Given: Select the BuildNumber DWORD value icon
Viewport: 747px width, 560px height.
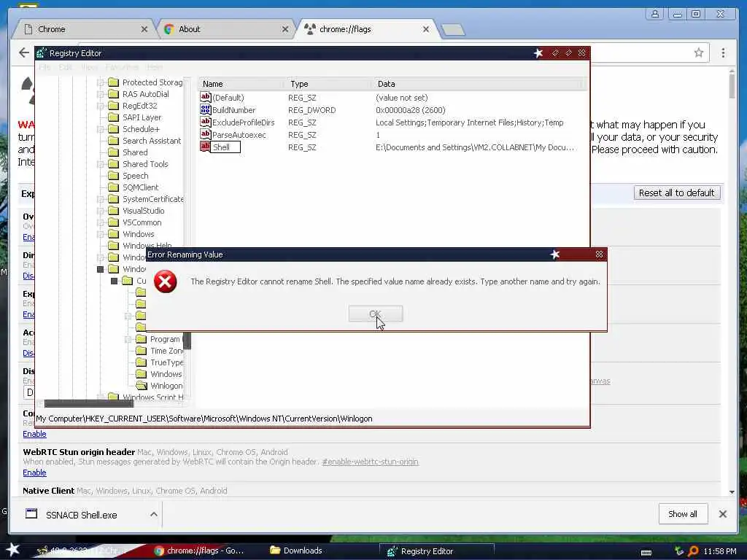Looking at the screenshot, I should point(205,109).
